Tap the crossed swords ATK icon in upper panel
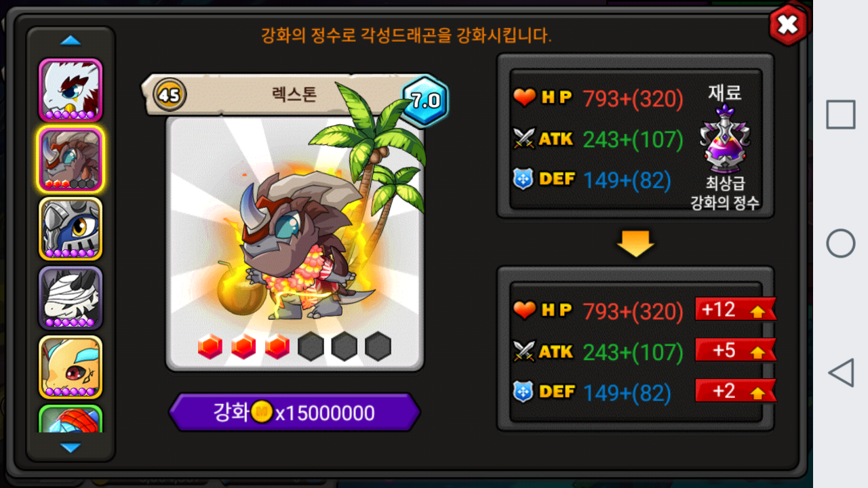868x488 pixels. 524,139
